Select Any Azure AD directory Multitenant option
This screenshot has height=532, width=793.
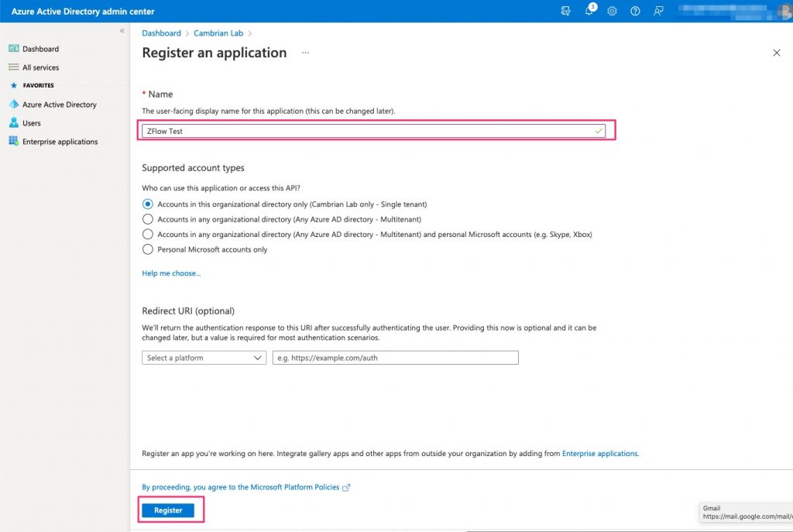click(x=148, y=219)
